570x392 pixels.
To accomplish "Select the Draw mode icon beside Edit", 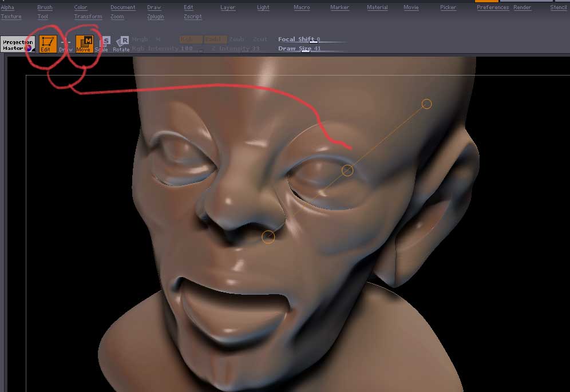I will [x=66, y=44].
